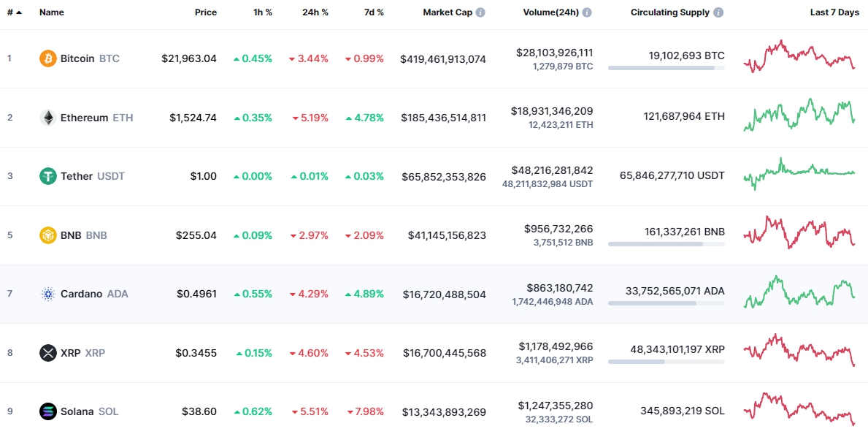Image resolution: width=868 pixels, height=437 pixels.
Task: Click Ethereum's circulating supply 121,687,964 ETH
Action: point(684,116)
